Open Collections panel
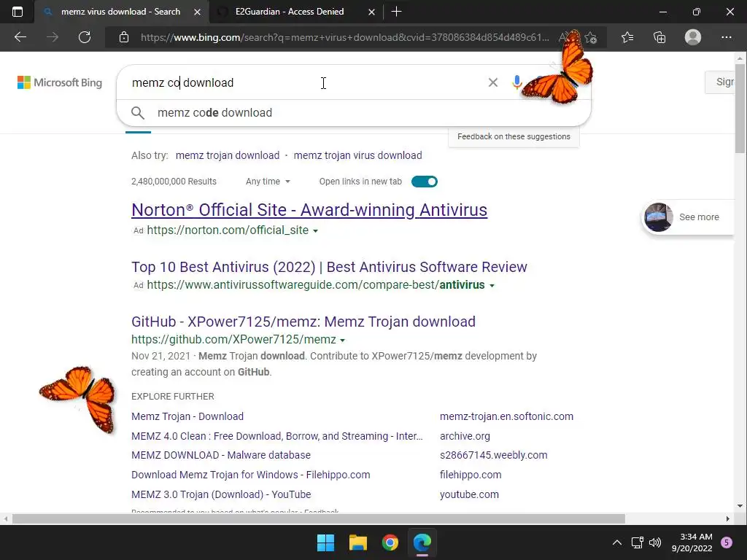This screenshot has height=560, width=747. [659, 37]
